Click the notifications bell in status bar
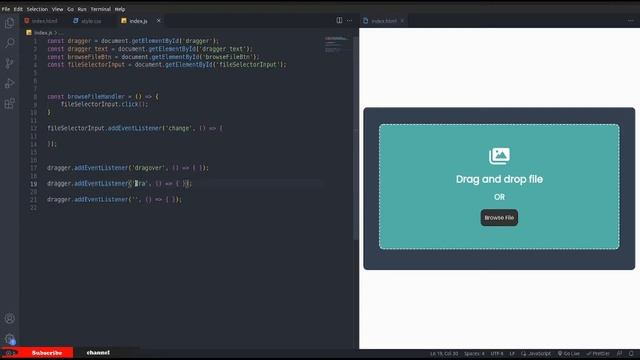 point(631,353)
